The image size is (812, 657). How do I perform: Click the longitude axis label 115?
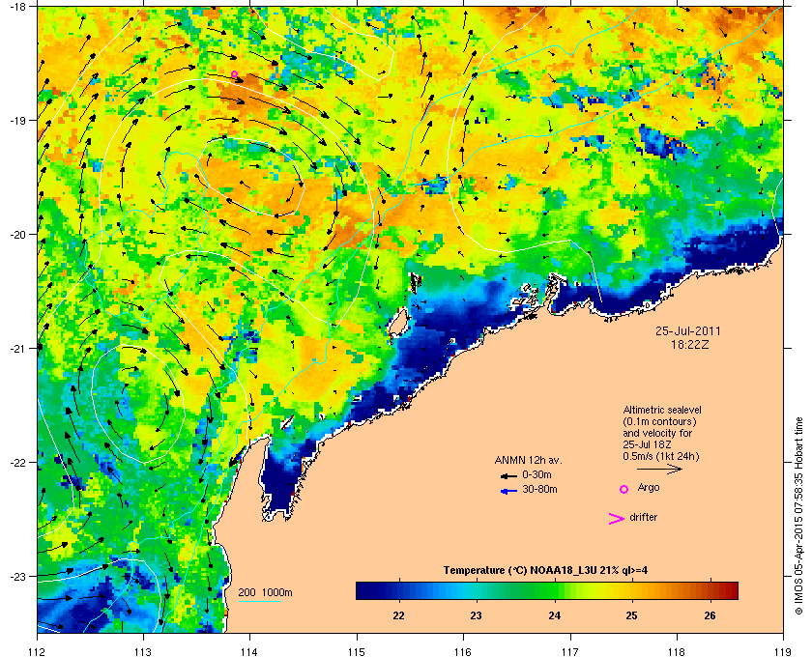[x=357, y=651]
